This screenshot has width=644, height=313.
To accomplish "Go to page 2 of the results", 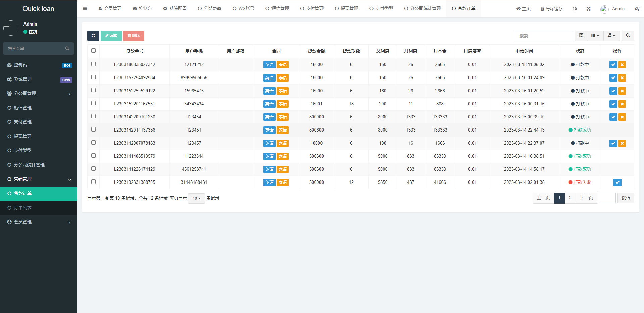I will pos(570,198).
